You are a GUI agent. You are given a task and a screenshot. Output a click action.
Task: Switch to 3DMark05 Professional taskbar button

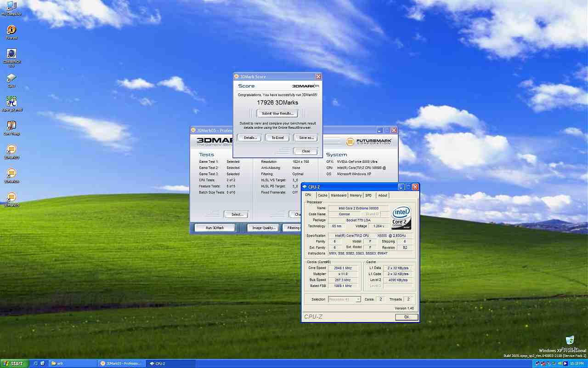coord(122,363)
